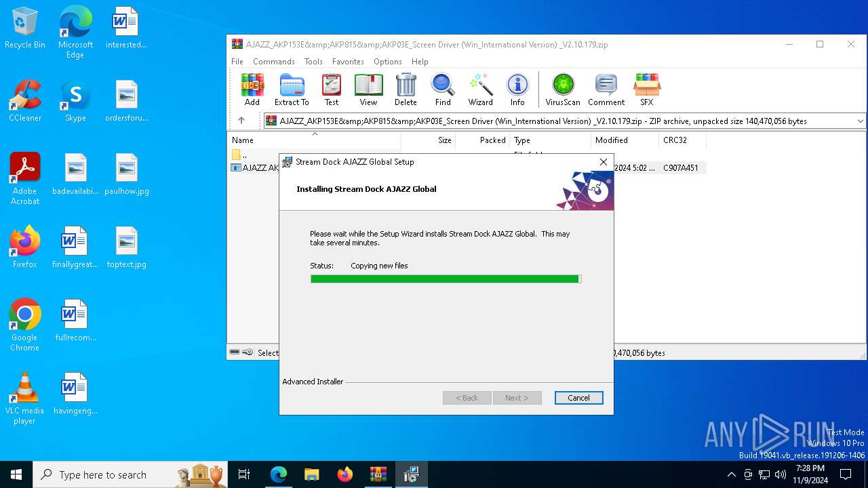Open the Info toolbar icon
This screenshot has width=868, height=488.
[x=517, y=90]
